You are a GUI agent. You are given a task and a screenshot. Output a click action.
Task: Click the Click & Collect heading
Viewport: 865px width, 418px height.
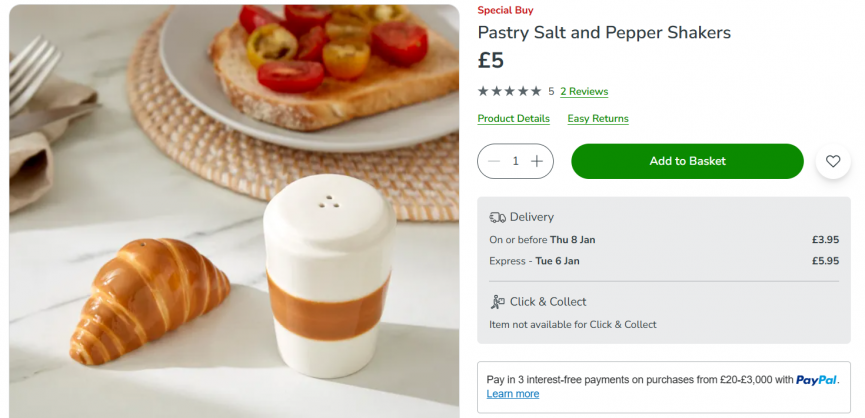(548, 302)
